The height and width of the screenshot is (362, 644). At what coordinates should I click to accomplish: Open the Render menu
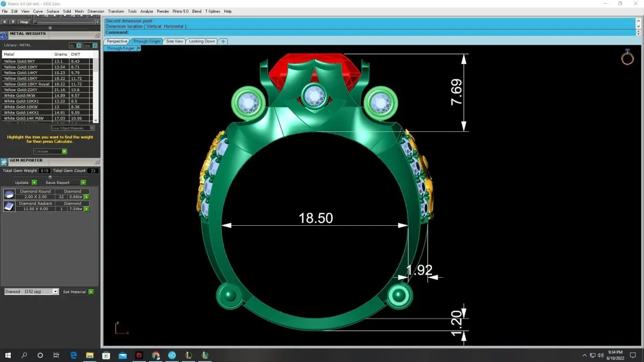click(x=163, y=11)
